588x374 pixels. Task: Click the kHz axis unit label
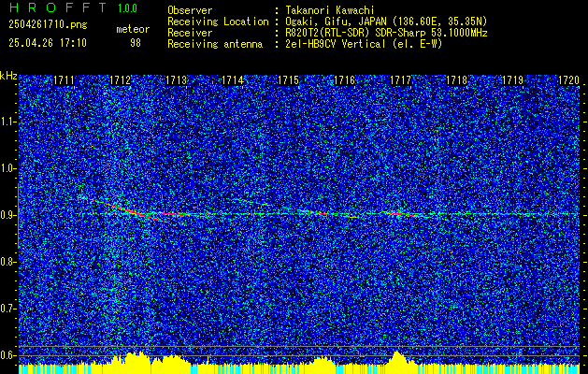pyautogui.click(x=8, y=76)
